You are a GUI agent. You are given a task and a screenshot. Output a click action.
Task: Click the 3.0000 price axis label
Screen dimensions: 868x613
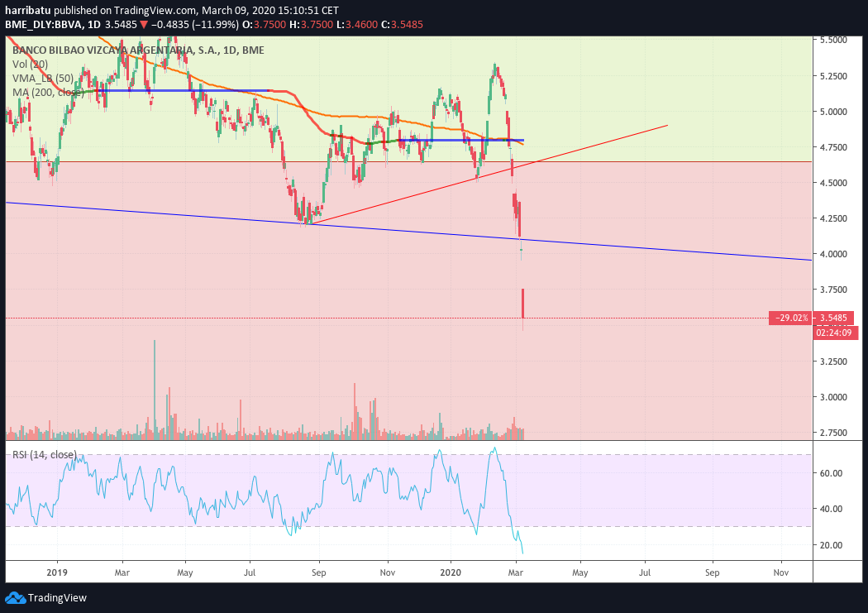click(833, 397)
